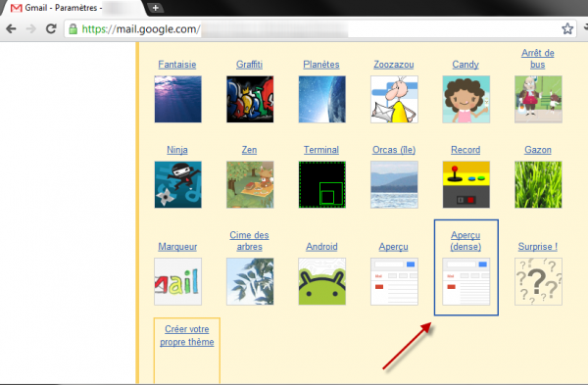Select the Zoozazou theme thumbnail
This screenshot has height=385, width=588.
pyautogui.click(x=394, y=99)
